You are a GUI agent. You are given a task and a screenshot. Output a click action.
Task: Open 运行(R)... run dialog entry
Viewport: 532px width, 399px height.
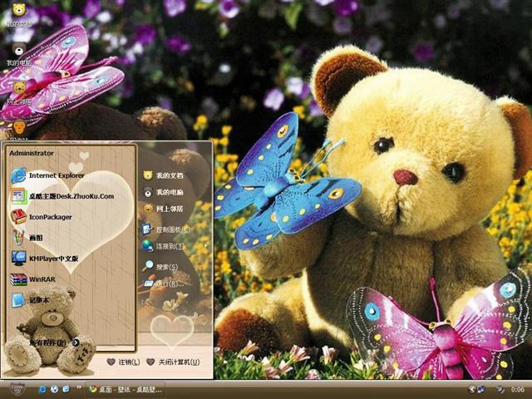[164, 283]
